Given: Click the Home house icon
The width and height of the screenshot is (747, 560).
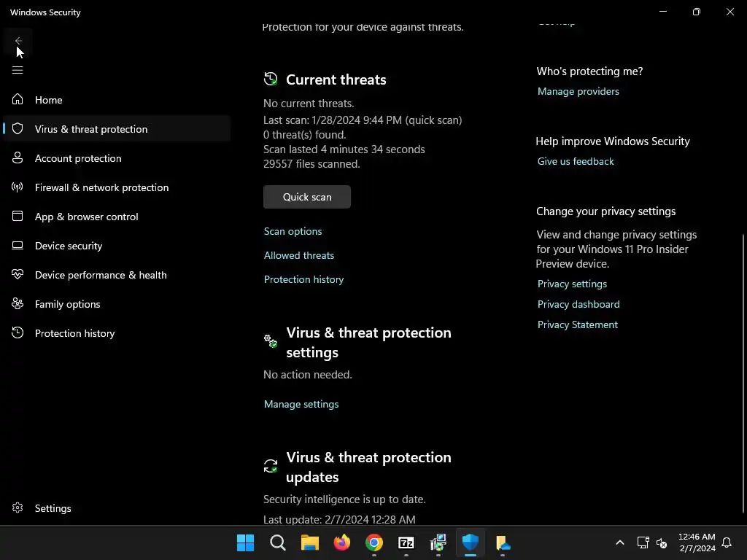Looking at the screenshot, I should pyautogui.click(x=18, y=99).
